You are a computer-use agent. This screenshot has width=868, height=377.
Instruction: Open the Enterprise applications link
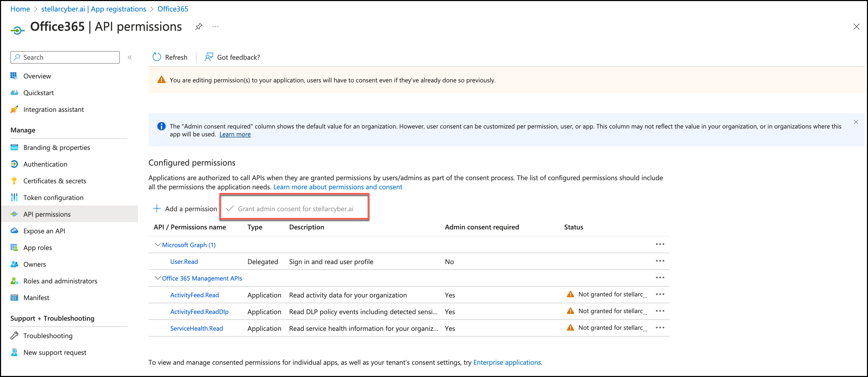point(507,362)
